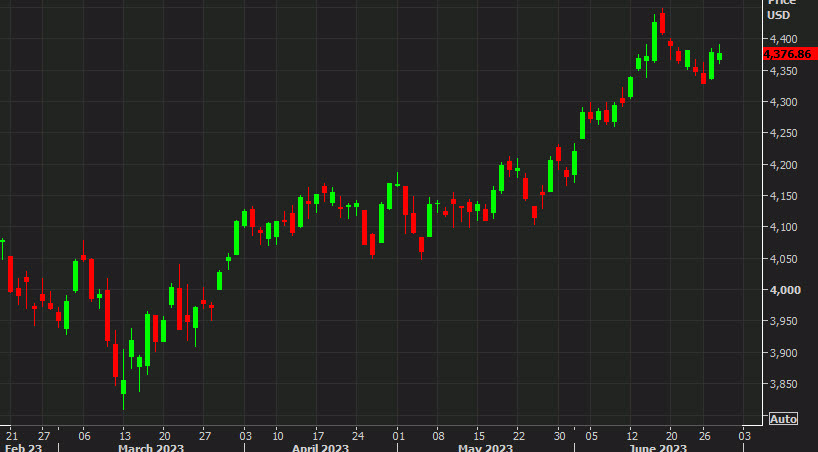Click date label 22 on time axis
Screen dimensions: 818x452
pos(518,436)
